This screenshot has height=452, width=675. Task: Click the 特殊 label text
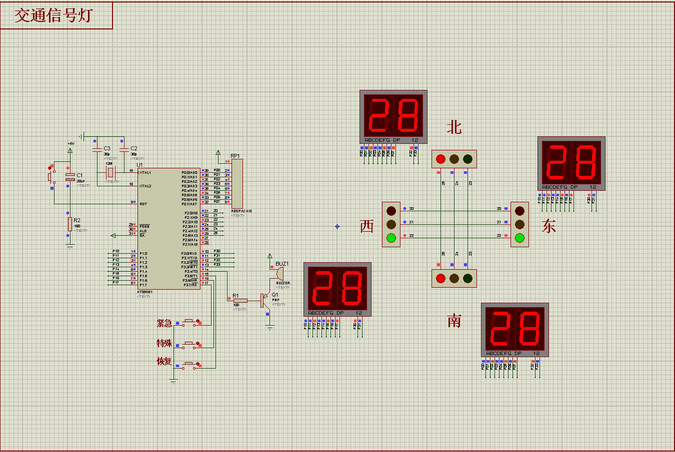point(164,343)
